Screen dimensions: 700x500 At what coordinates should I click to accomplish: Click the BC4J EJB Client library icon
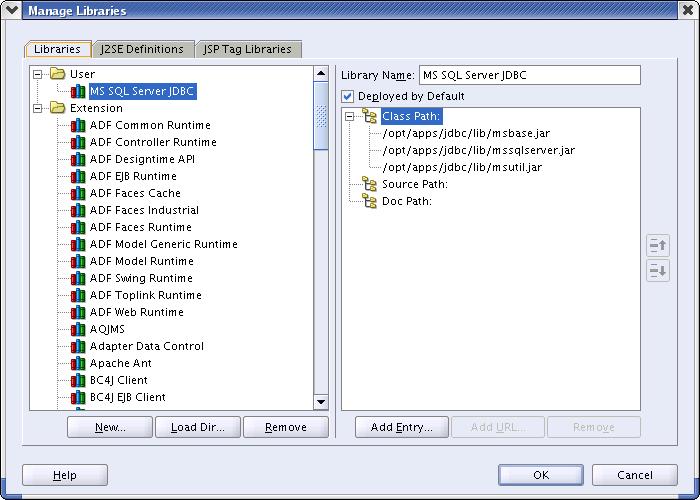78,396
